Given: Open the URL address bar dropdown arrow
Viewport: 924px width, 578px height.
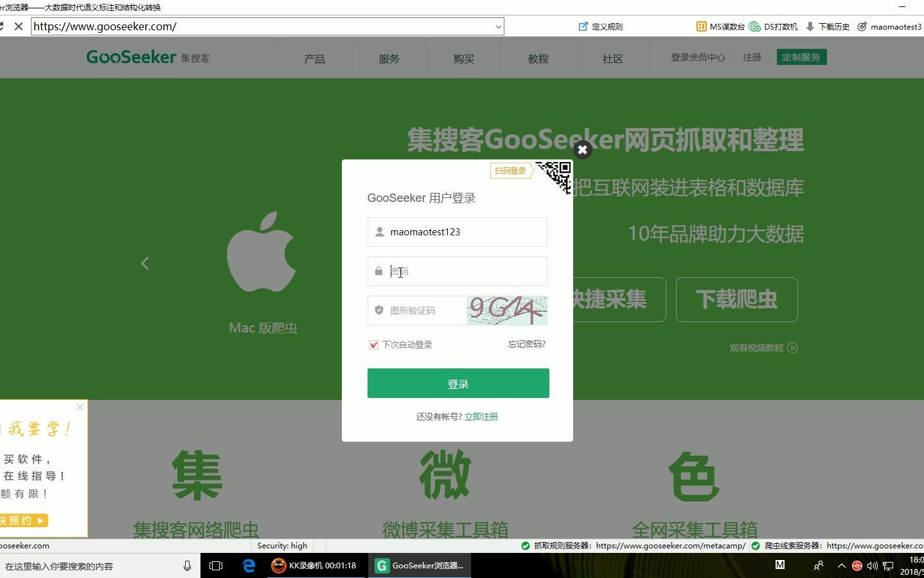Looking at the screenshot, I should 498,27.
